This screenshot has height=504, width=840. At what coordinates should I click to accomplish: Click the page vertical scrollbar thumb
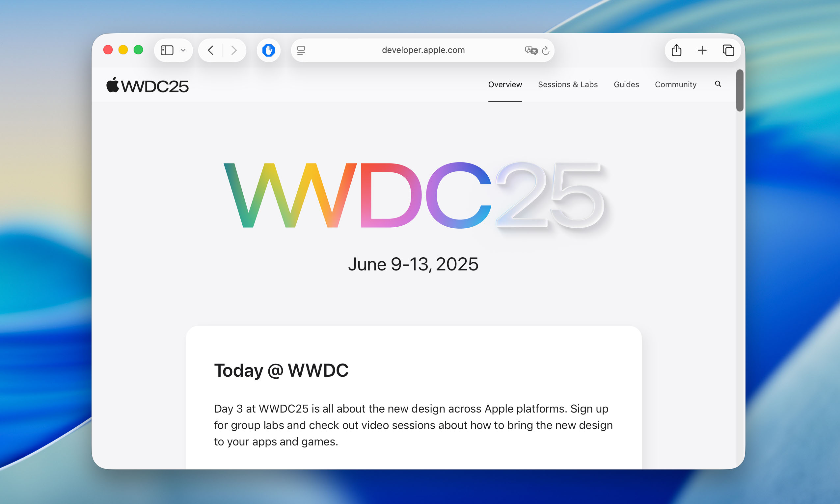739,90
